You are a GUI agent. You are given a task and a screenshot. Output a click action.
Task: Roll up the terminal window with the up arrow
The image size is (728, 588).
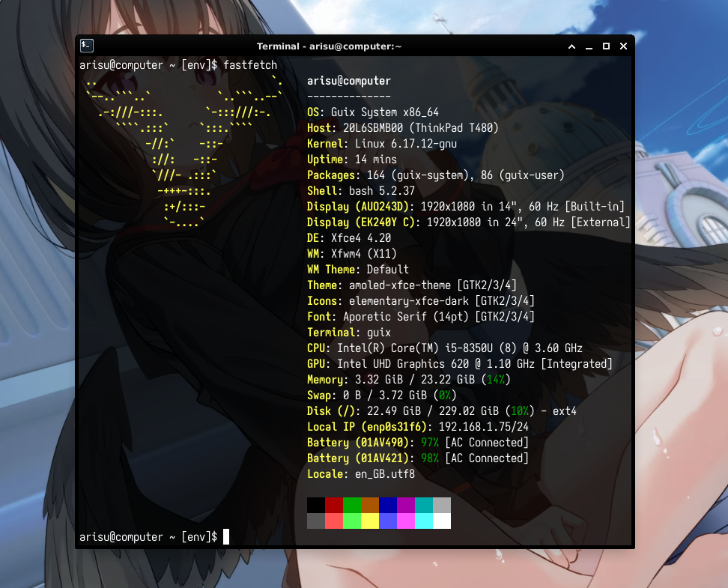pos(571,46)
